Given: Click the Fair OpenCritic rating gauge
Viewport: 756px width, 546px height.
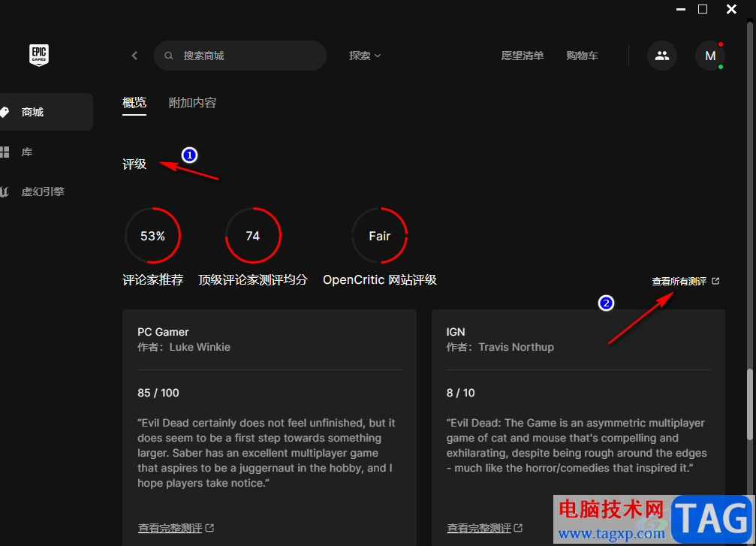Looking at the screenshot, I should point(380,235).
